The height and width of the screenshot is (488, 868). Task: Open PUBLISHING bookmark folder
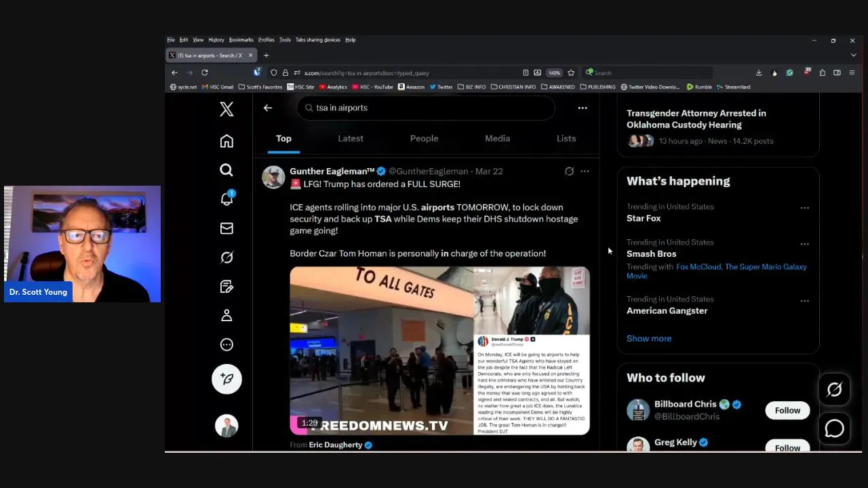[597, 87]
